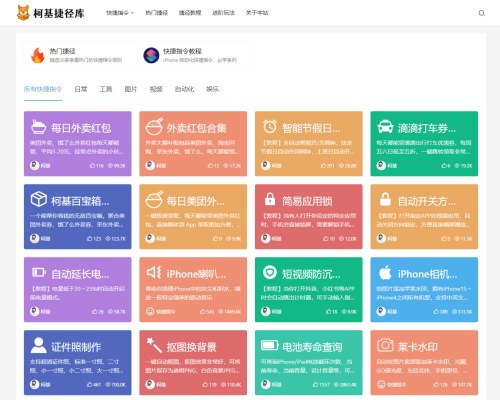Viewport: 500px width, 400px height.
Task: Click the like count on 柯基百宝箱 card
Action: tap(94, 239)
